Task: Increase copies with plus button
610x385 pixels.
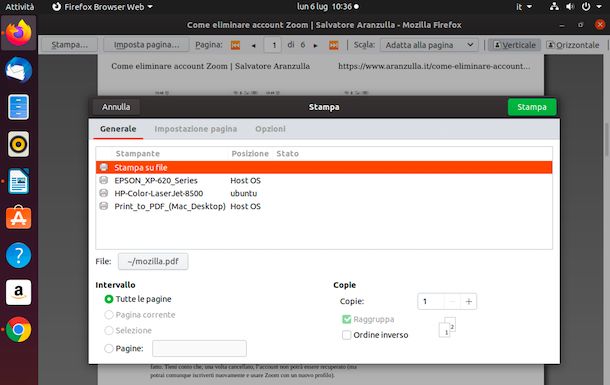Action: [x=468, y=301]
